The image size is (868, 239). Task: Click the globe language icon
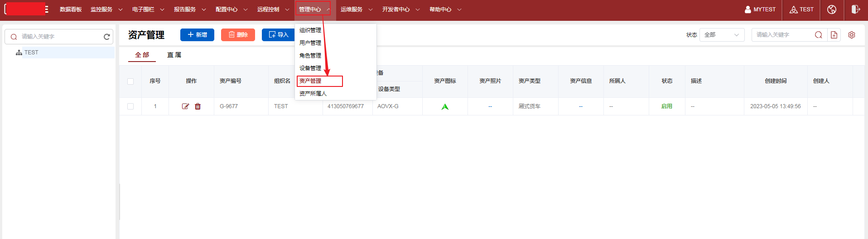coord(832,10)
